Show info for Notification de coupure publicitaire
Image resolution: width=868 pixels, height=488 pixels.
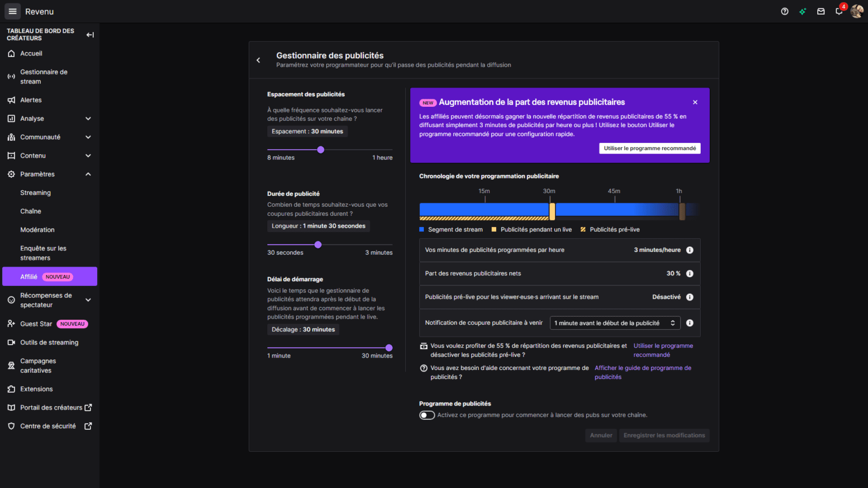click(689, 323)
